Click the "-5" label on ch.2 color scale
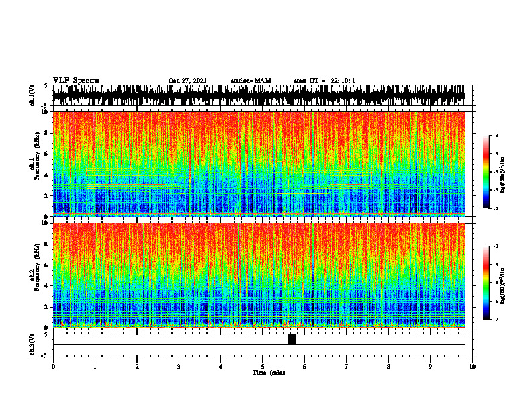The height and width of the screenshot is (411, 532). tap(495, 283)
